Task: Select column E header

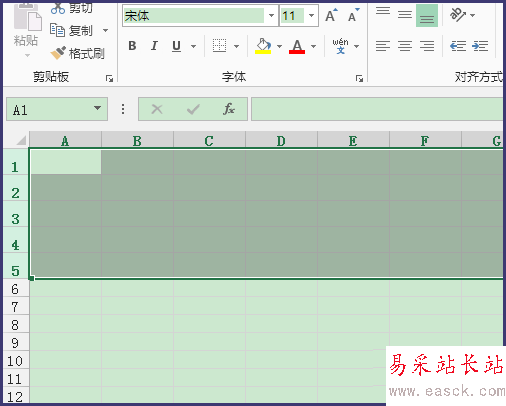Action: click(x=353, y=140)
